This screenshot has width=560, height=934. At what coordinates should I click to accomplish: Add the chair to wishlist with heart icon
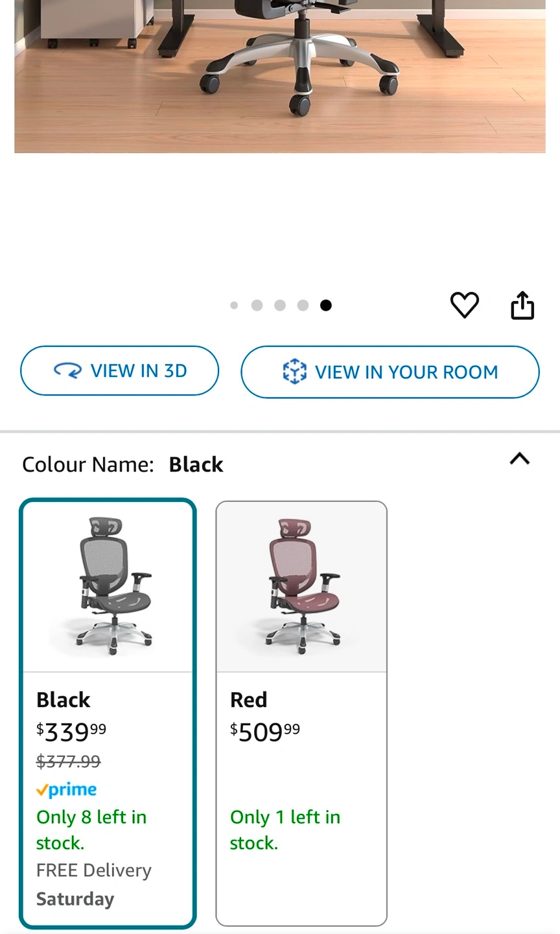[x=465, y=305]
